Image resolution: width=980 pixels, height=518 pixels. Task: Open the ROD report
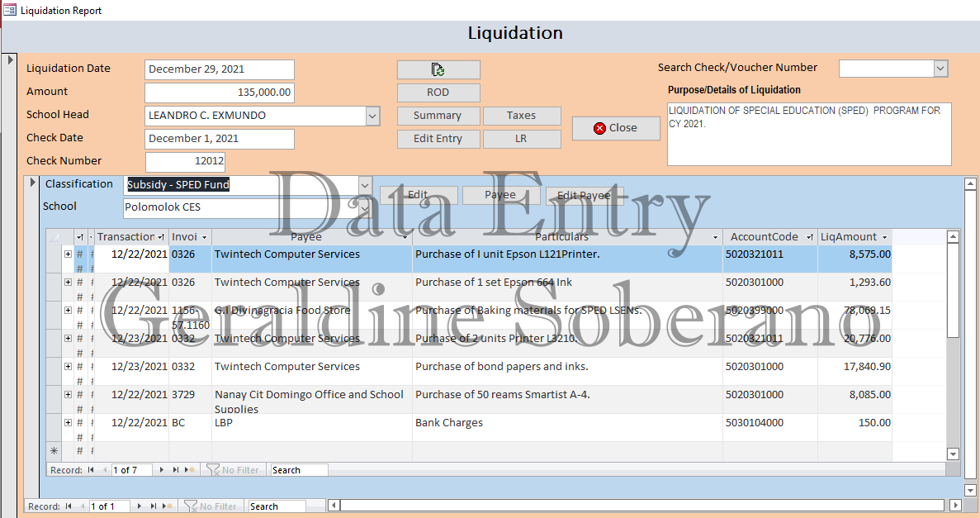click(438, 93)
